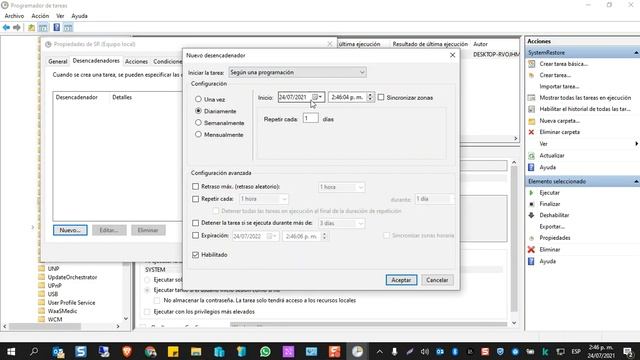The image size is (640, 360).
Task: Click the Deshabilitar down-arrow icon
Action: [x=531, y=215]
